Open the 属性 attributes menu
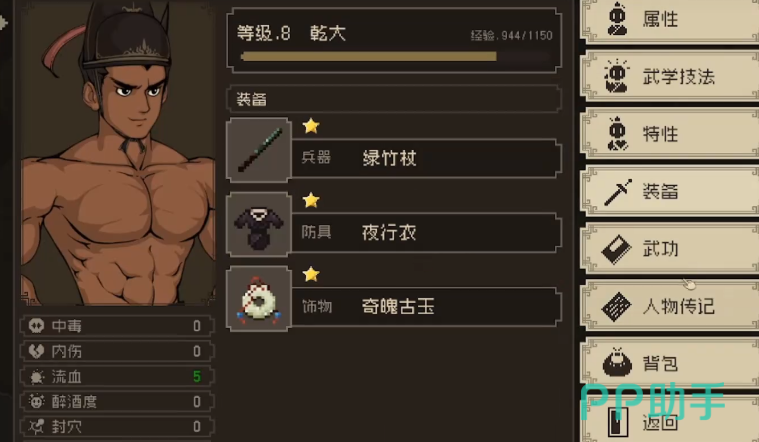This screenshot has width=759, height=442. click(670, 20)
